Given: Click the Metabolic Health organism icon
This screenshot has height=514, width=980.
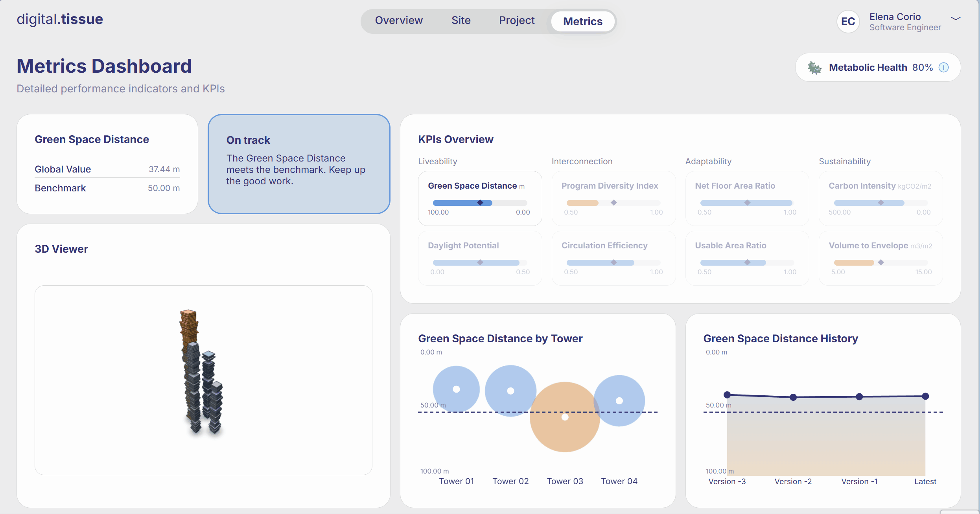Looking at the screenshot, I should coord(814,68).
